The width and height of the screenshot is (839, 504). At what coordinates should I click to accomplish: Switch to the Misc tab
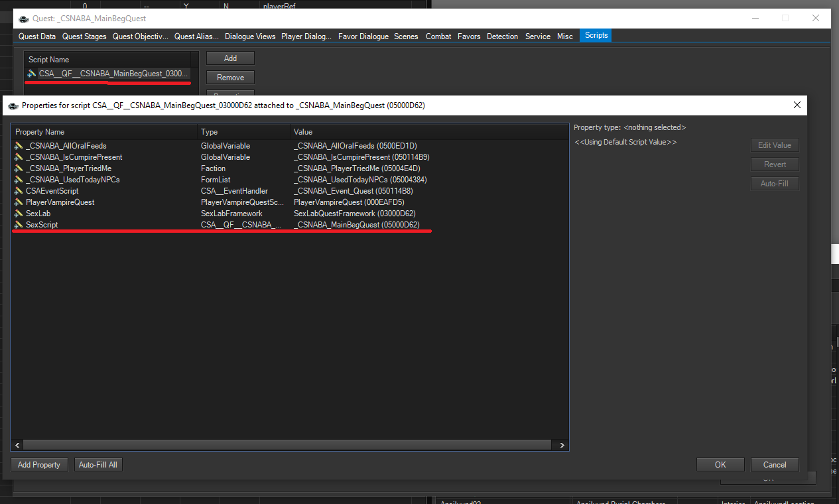point(565,36)
